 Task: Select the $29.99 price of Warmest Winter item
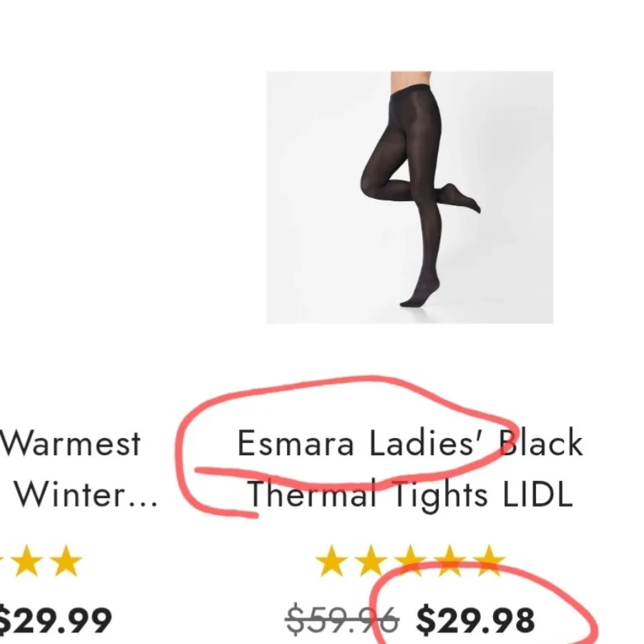(x=55, y=620)
